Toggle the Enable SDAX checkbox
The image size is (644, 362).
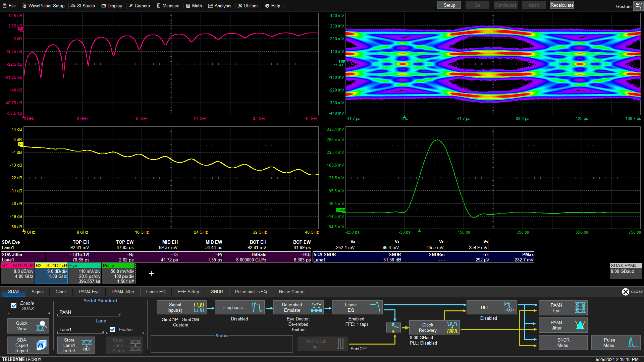pos(14,306)
